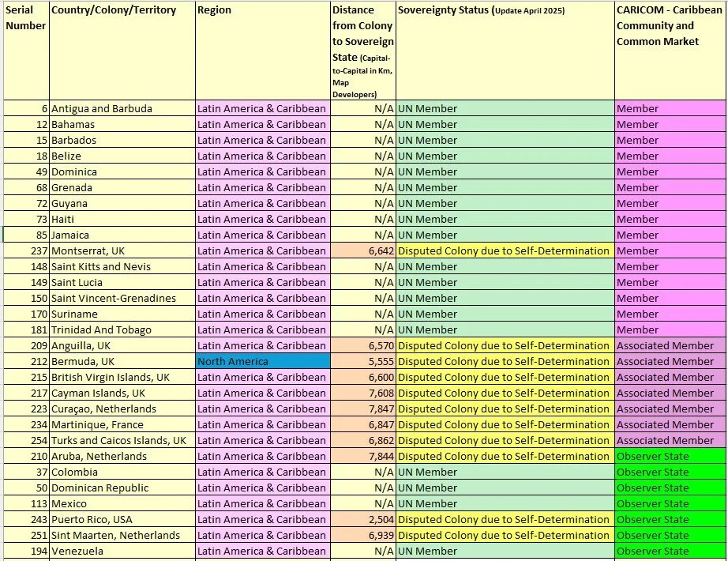
Task: Click Aruba's Observer State cell
Action: coord(670,456)
